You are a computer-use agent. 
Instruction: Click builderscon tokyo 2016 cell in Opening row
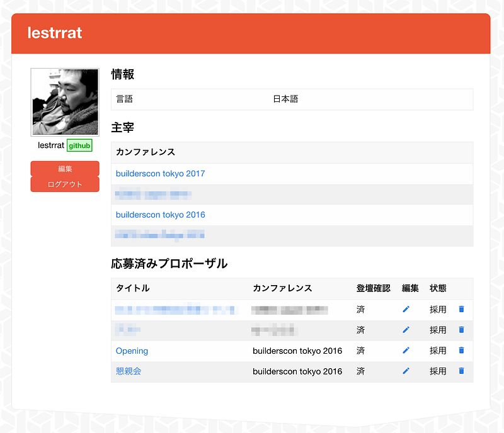(x=297, y=351)
